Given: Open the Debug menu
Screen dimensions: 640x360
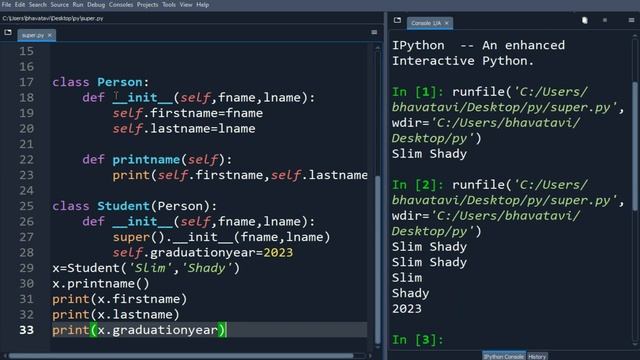Looking at the screenshot, I should 96,5.
